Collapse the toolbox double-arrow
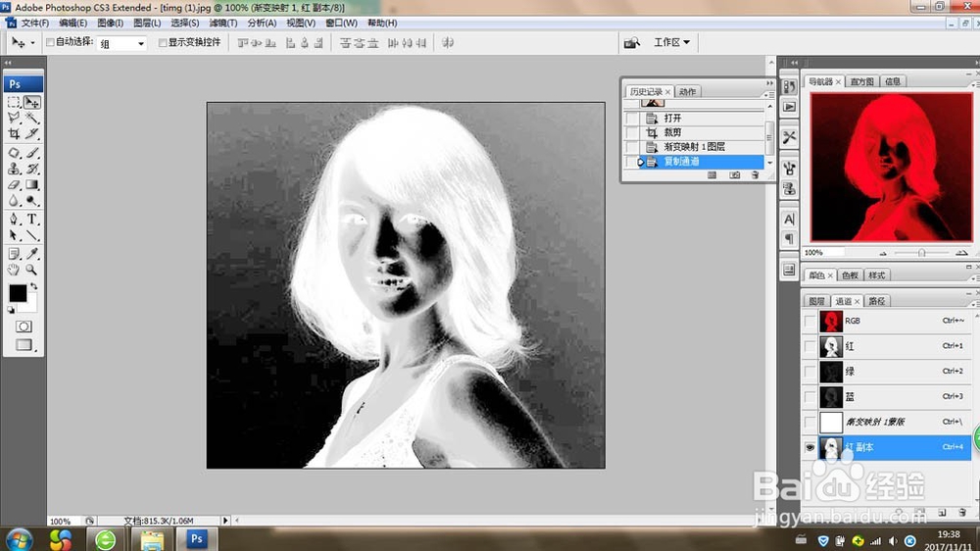The image size is (980, 551). 8,63
